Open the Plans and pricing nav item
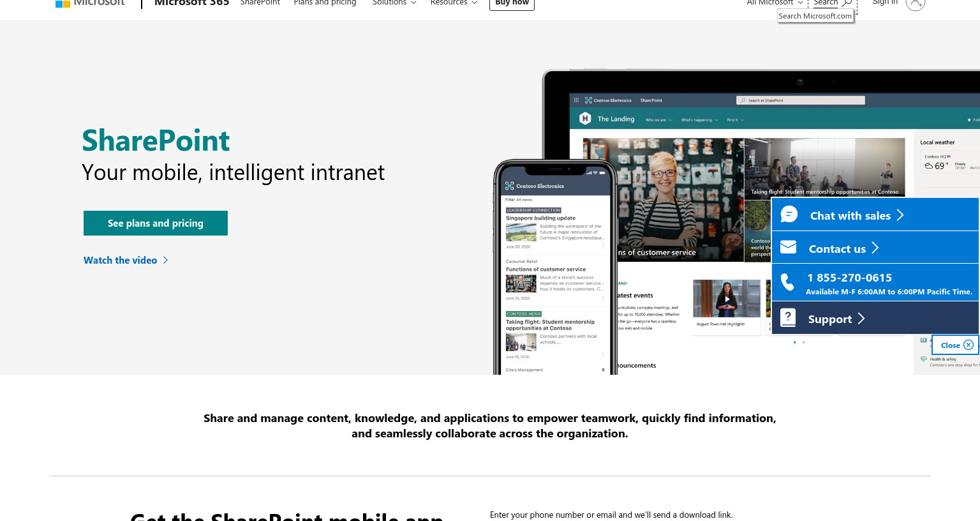Viewport: 980px width, 521px height. (325, 3)
